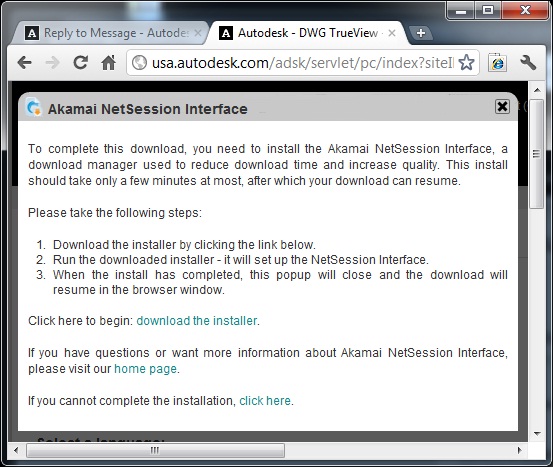Click the download the installer link
This screenshot has height=467, width=553.
pos(196,321)
